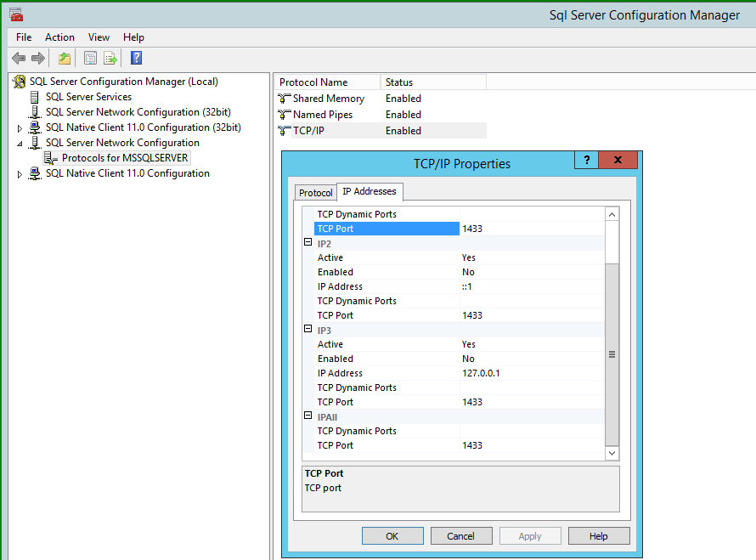Switch to the Protocol tab

tap(315, 192)
